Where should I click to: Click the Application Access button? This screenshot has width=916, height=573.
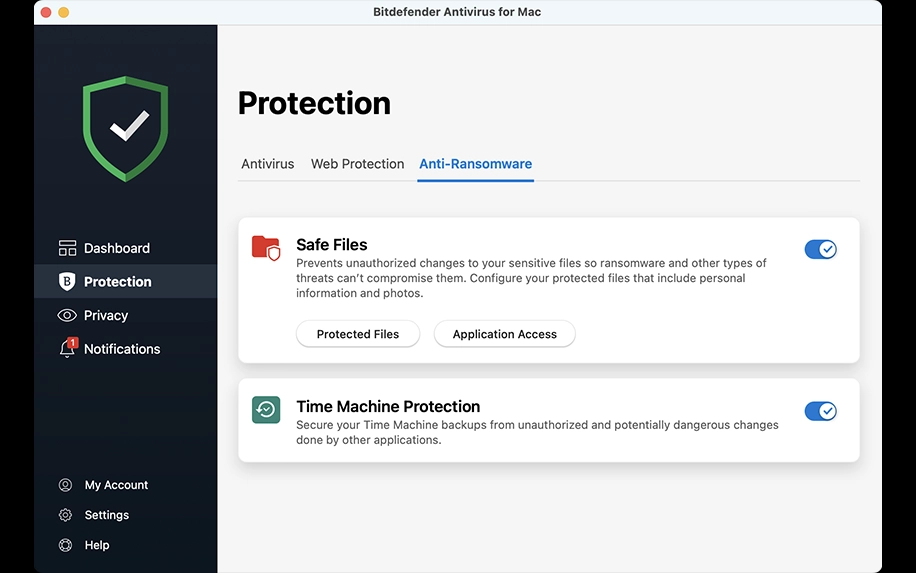tap(505, 334)
